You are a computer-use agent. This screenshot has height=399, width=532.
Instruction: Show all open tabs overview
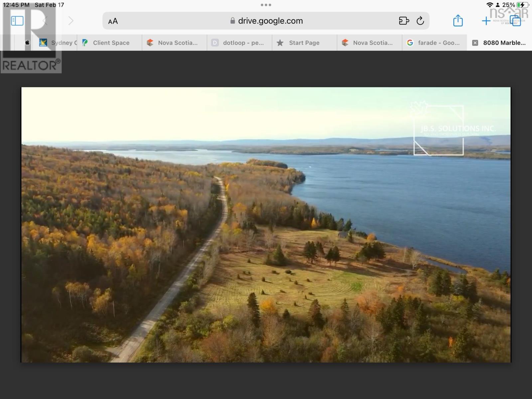click(515, 21)
